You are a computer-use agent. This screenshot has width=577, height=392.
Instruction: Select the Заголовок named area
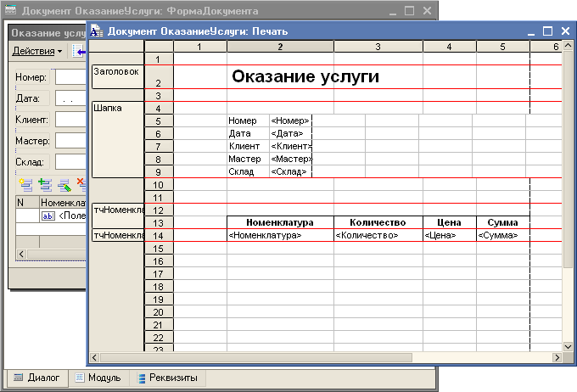(x=118, y=72)
